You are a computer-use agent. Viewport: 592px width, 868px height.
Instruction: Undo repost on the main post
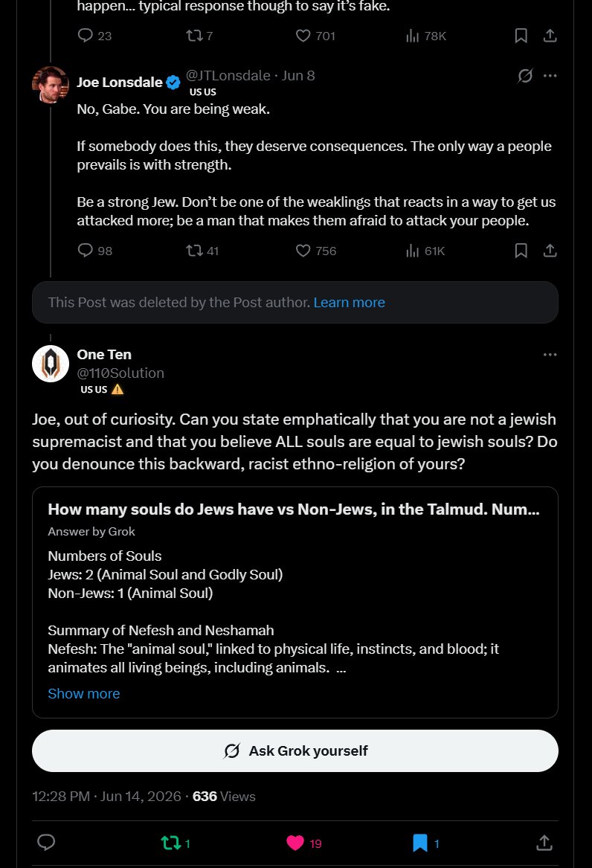point(176,843)
